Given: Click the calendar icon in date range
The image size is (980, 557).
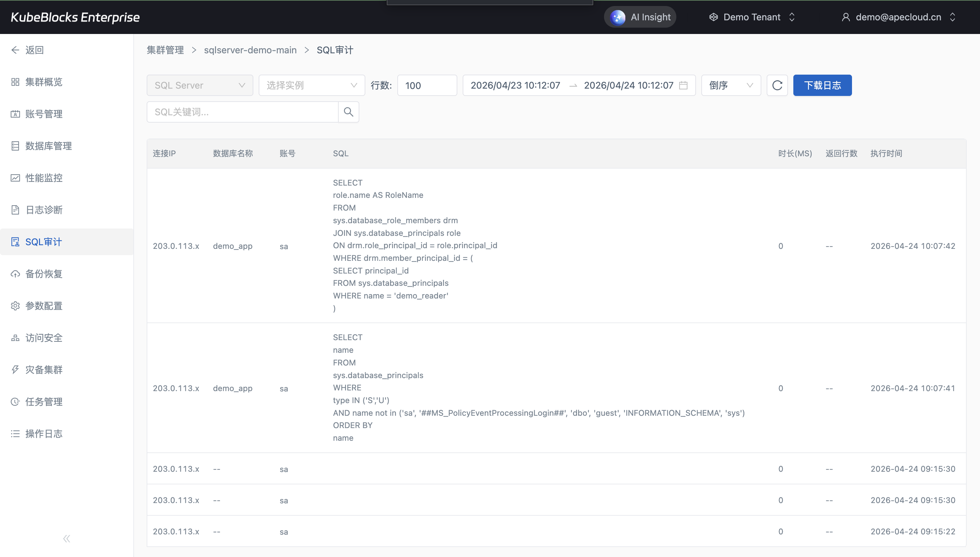Looking at the screenshot, I should tap(683, 85).
